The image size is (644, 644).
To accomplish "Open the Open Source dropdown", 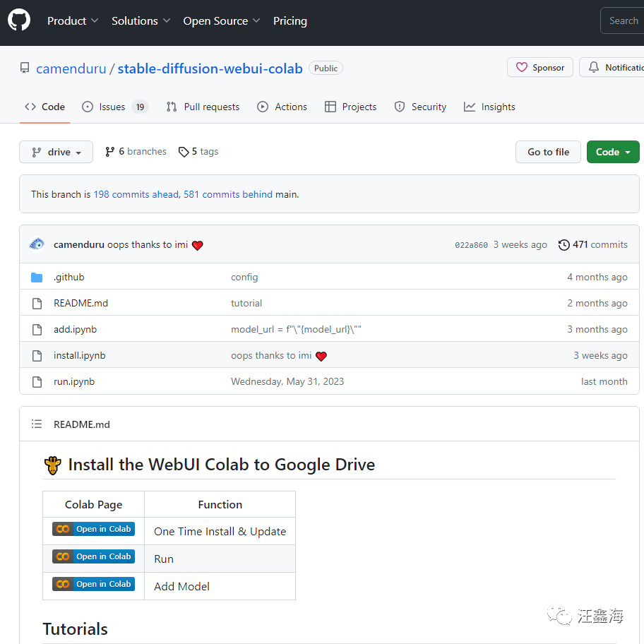I will 222,21.
